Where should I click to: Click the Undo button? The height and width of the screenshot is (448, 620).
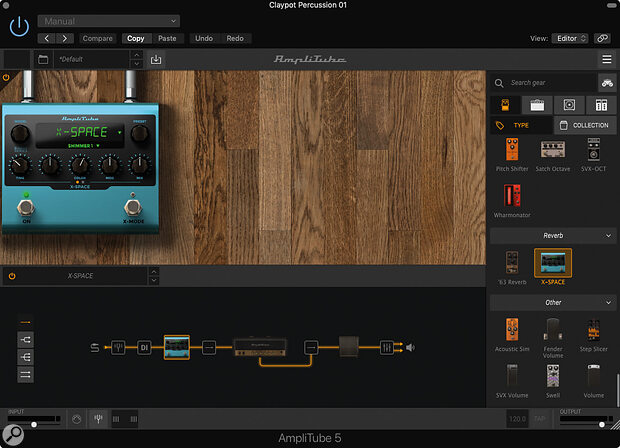pyautogui.click(x=204, y=38)
